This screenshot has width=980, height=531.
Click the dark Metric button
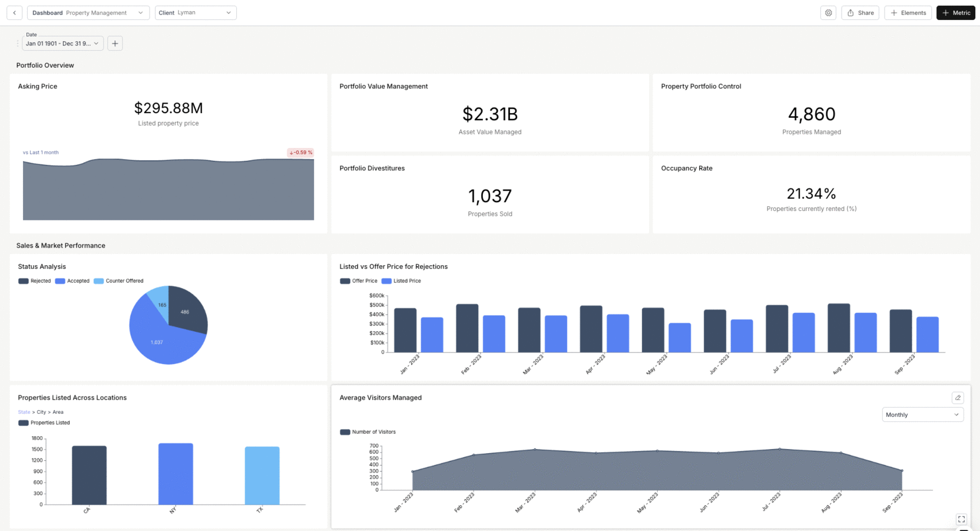coord(955,12)
